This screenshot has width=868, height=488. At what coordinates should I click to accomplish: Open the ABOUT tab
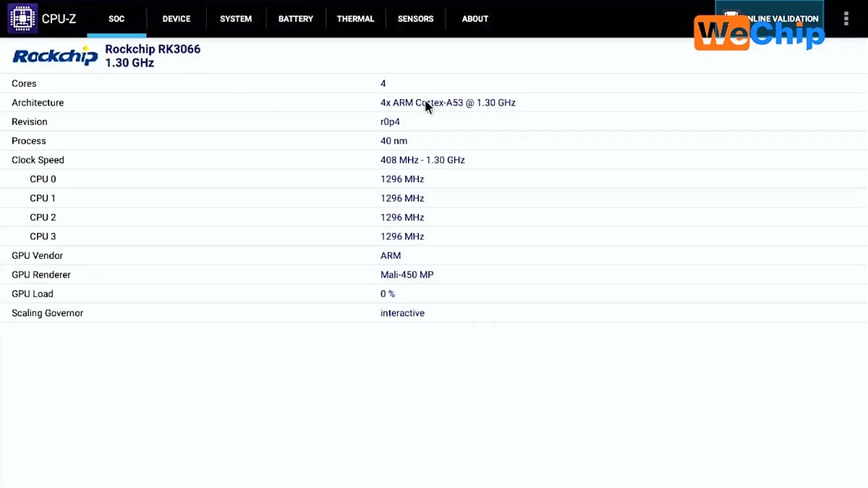tap(475, 19)
